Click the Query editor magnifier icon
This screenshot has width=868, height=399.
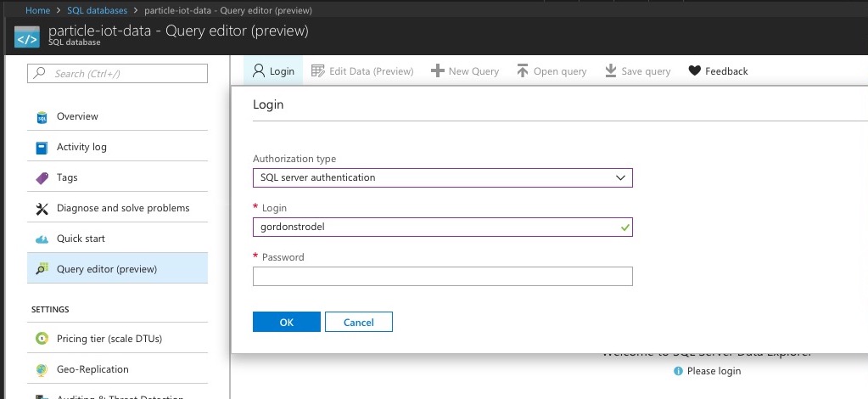[42, 269]
